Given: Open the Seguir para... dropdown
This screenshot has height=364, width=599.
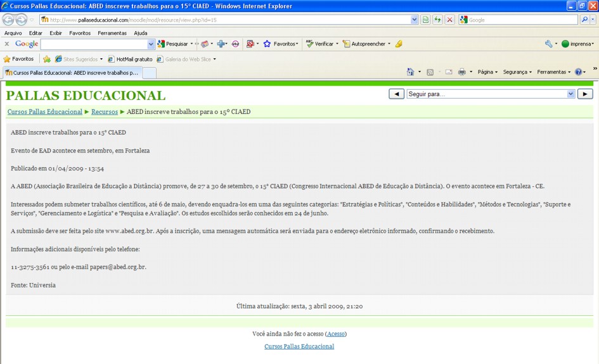Looking at the screenshot, I should pyautogui.click(x=491, y=94).
